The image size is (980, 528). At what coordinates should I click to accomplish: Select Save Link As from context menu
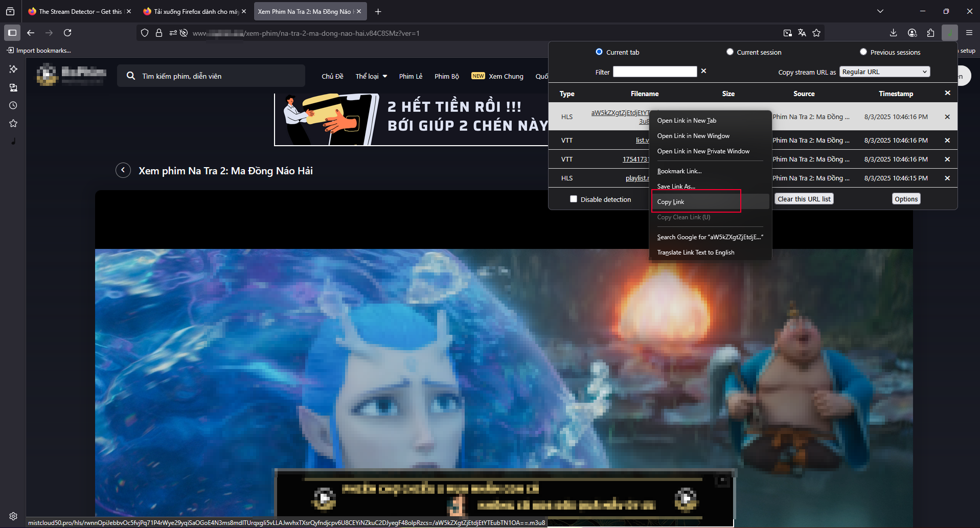[710, 187]
